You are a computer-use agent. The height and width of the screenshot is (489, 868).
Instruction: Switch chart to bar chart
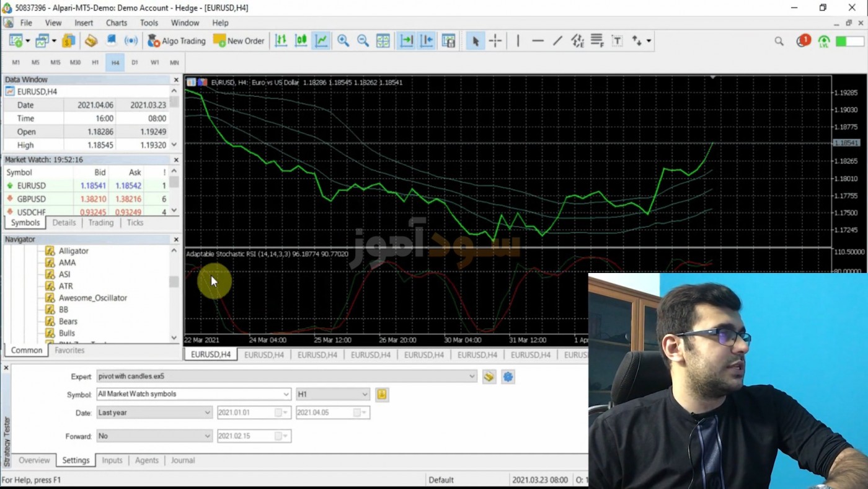[281, 41]
